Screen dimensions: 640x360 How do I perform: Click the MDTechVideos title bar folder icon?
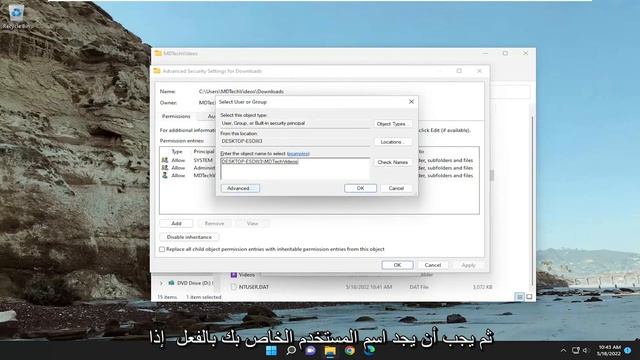pos(158,53)
